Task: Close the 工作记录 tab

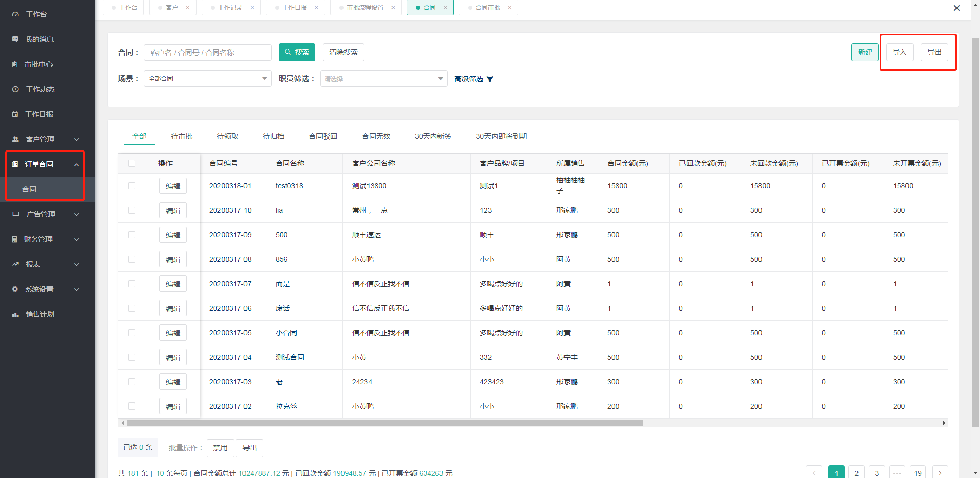Action: (x=252, y=8)
